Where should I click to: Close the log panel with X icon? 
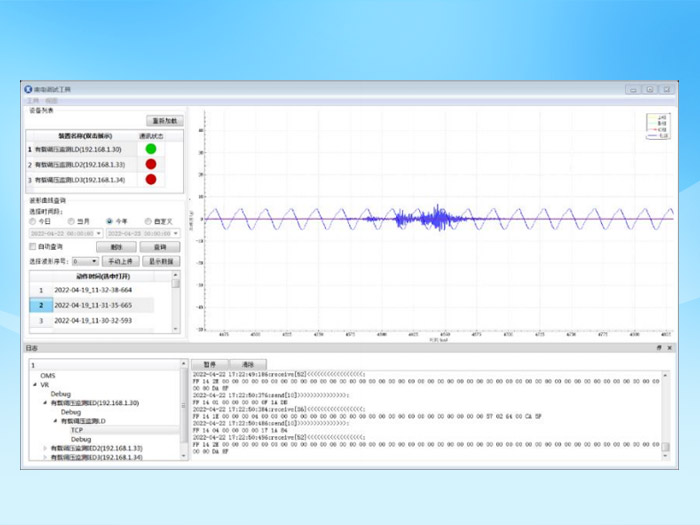[670, 348]
